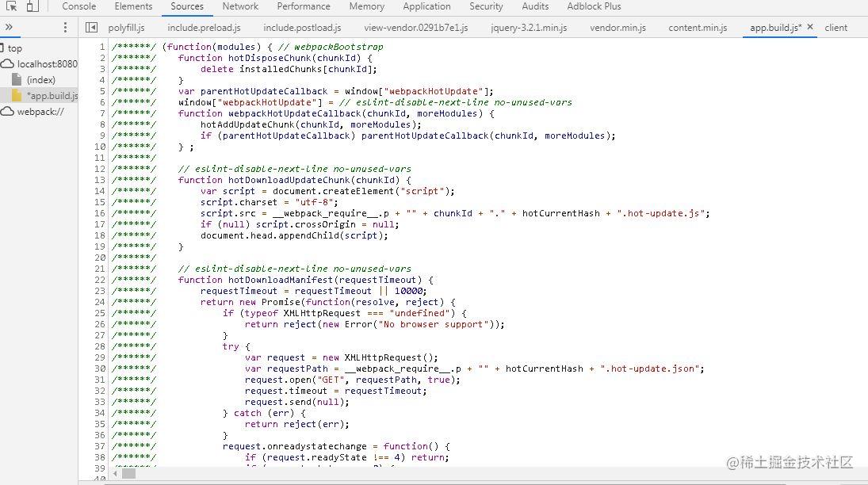Click 'request.onreadystatechange = function()' line
This screenshot has height=485, width=868.
tap(336, 445)
